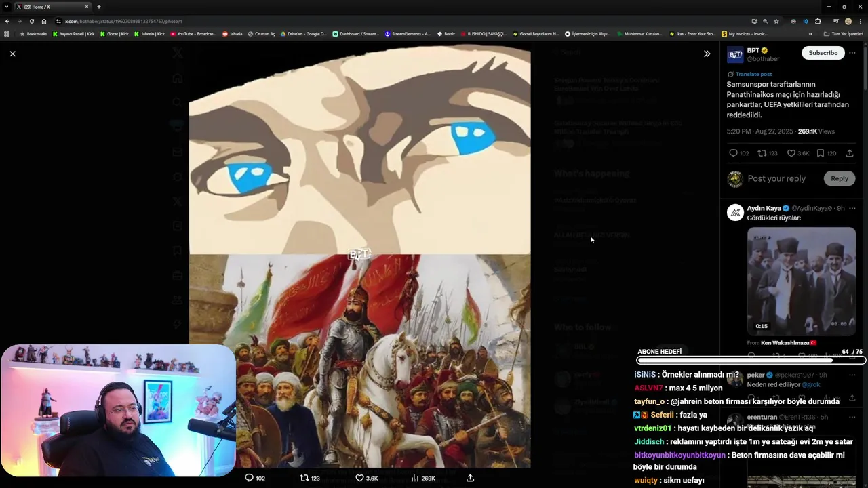868x488 pixels.
Task: Open BPT post's more options menu
Action: 852,53
